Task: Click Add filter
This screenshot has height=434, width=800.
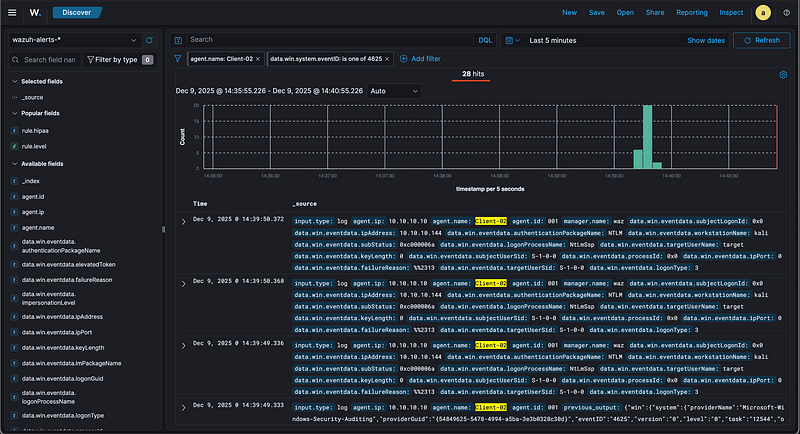Action: coord(420,59)
